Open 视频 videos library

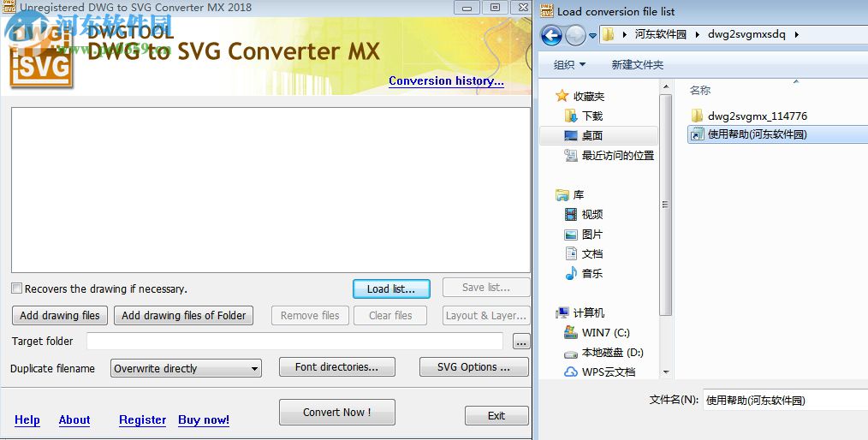click(592, 214)
